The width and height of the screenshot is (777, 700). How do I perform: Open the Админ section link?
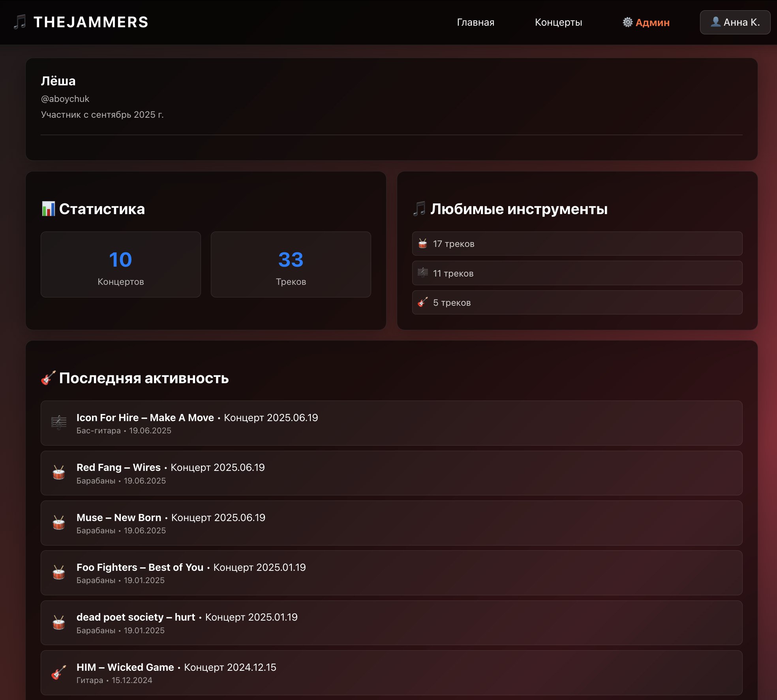(652, 23)
